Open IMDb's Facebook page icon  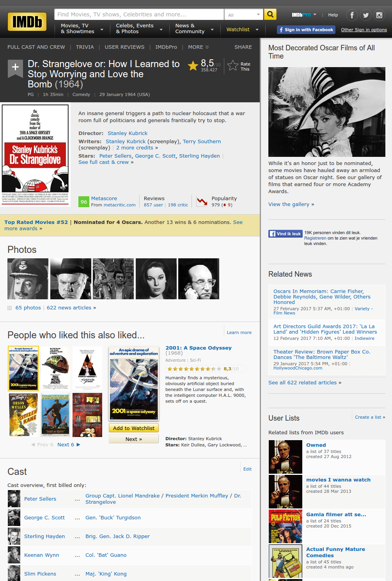[352, 15]
